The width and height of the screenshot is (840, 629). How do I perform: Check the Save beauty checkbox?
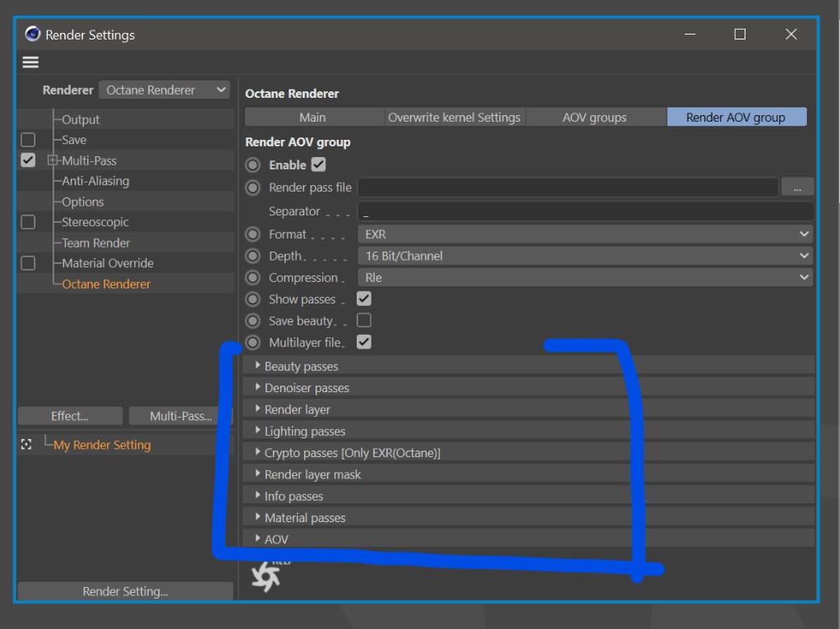click(364, 320)
